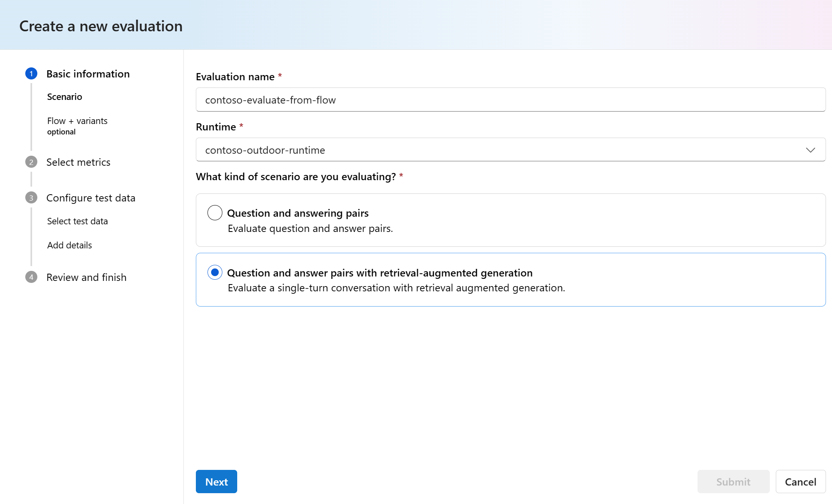The width and height of the screenshot is (832, 504).
Task: Click the step 2 circle icon beside Select metrics
Action: pos(31,162)
